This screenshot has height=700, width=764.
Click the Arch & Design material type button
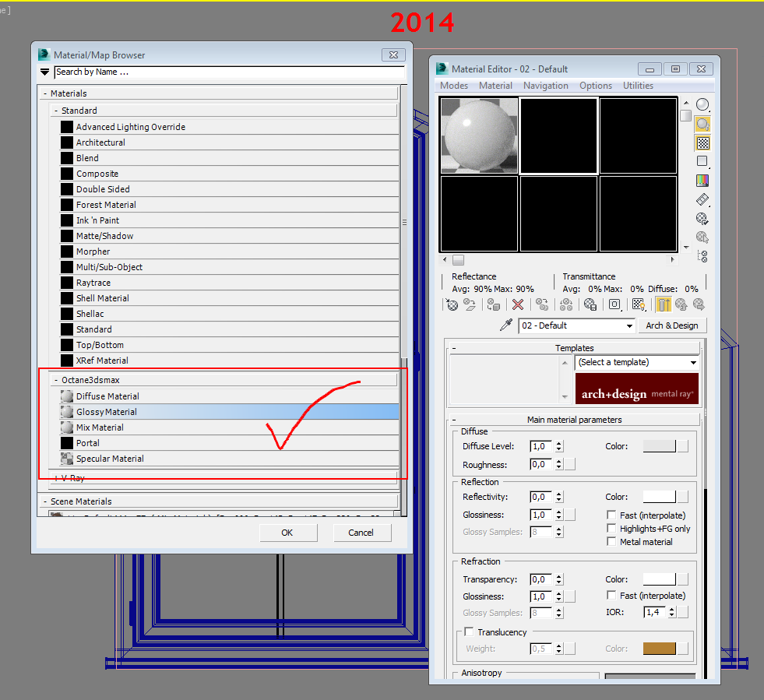pyautogui.click(x=672, y=325)
